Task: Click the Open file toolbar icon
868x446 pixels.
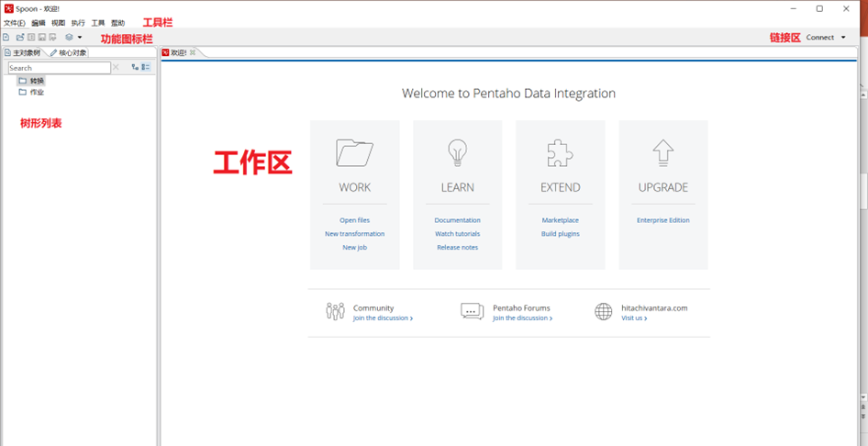Action: 20,38
